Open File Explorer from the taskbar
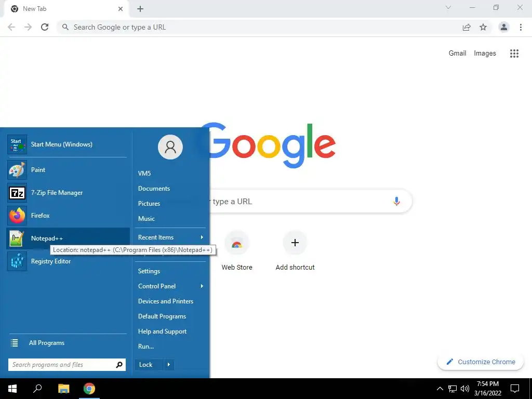The image size is (532, 399). 63,389
